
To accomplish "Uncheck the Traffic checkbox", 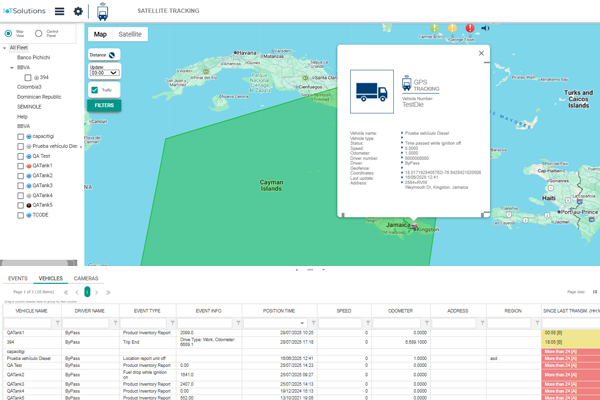I will [x=94, y=90].
